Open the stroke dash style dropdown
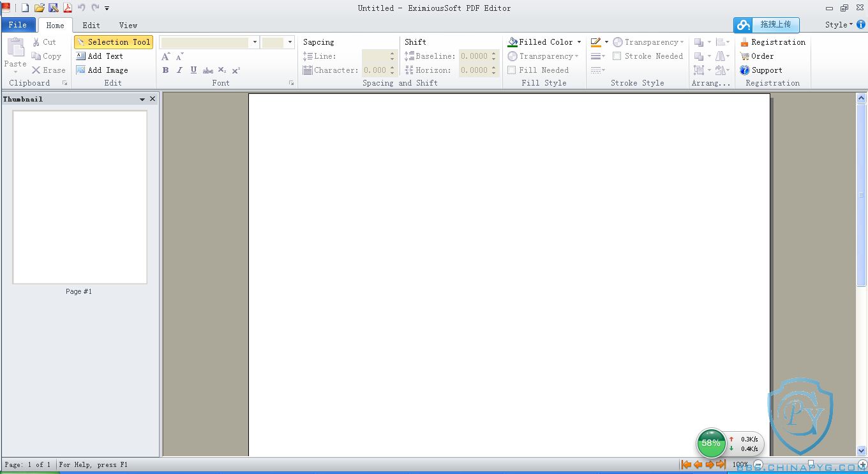 [x=598, y=70]
